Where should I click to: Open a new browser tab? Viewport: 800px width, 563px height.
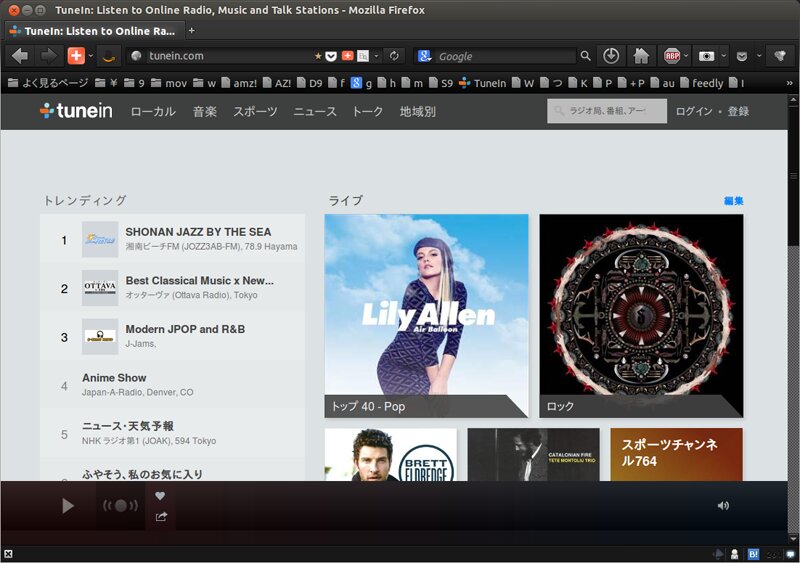pyautogui.click(x=192, y=30)
